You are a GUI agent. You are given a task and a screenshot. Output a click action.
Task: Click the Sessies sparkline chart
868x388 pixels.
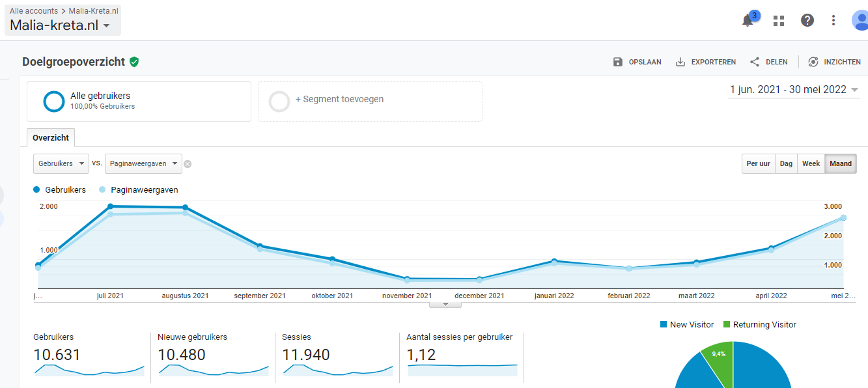338,370
